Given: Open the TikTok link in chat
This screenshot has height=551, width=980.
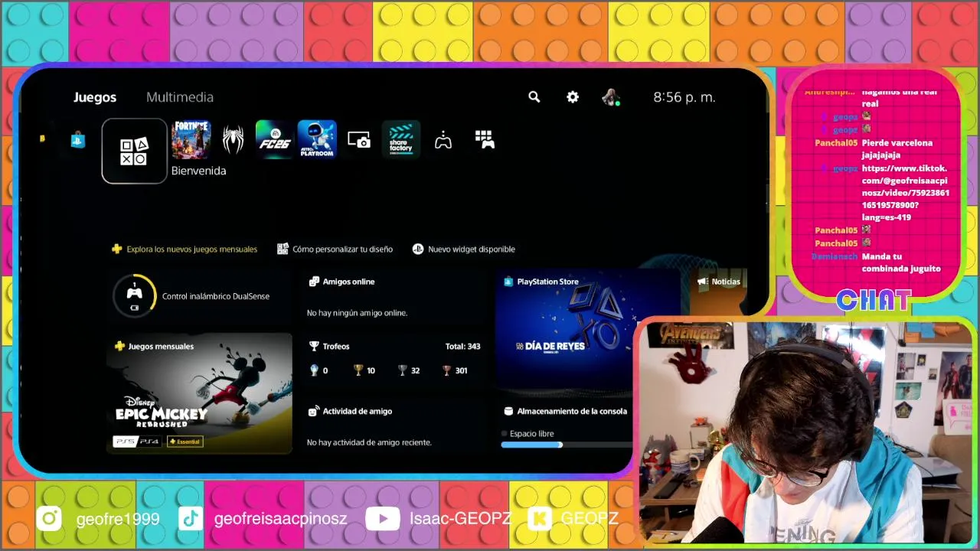Looking at the screenshot, I should [x=905, y=193].
